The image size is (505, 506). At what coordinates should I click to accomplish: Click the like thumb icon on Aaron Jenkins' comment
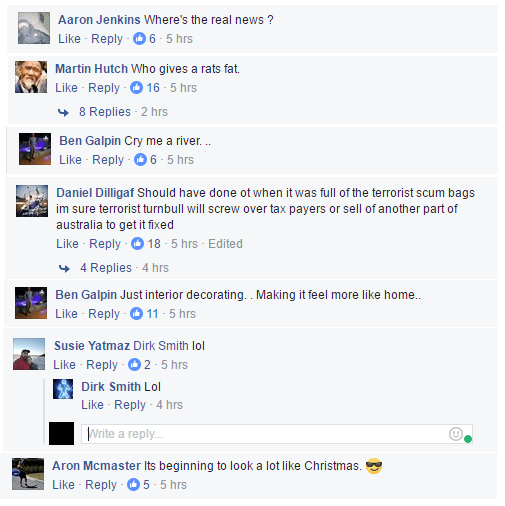[139, 39]
